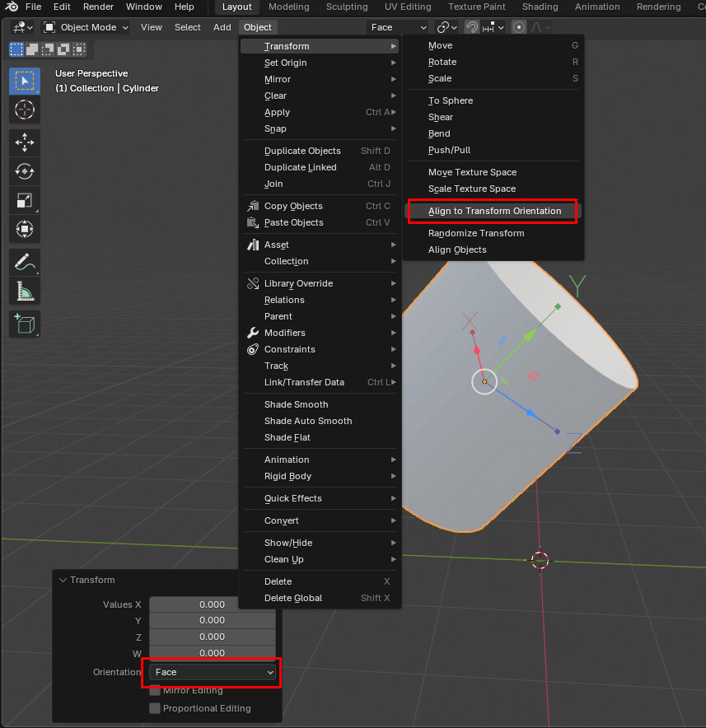Image resolution: width=706 pixels, height=728 pixels.
Task: Select the Move tool in toolbar
Action: click(x=25, y=142)
